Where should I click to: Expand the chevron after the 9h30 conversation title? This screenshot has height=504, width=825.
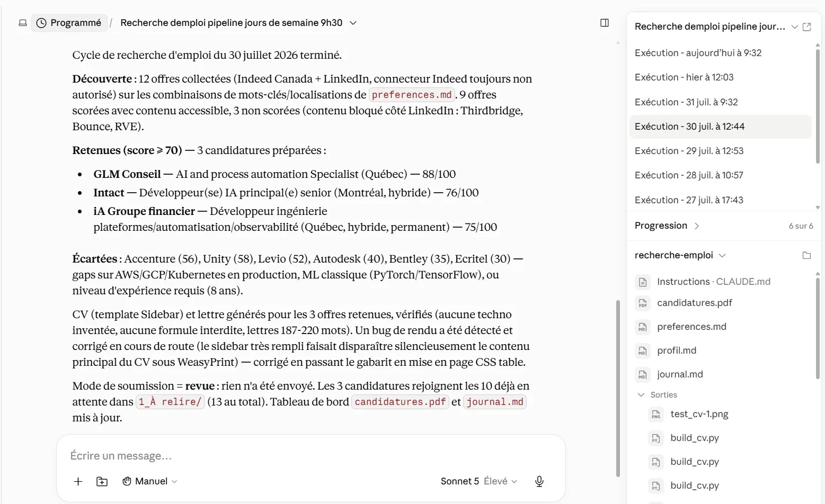(x=353, y=23)
